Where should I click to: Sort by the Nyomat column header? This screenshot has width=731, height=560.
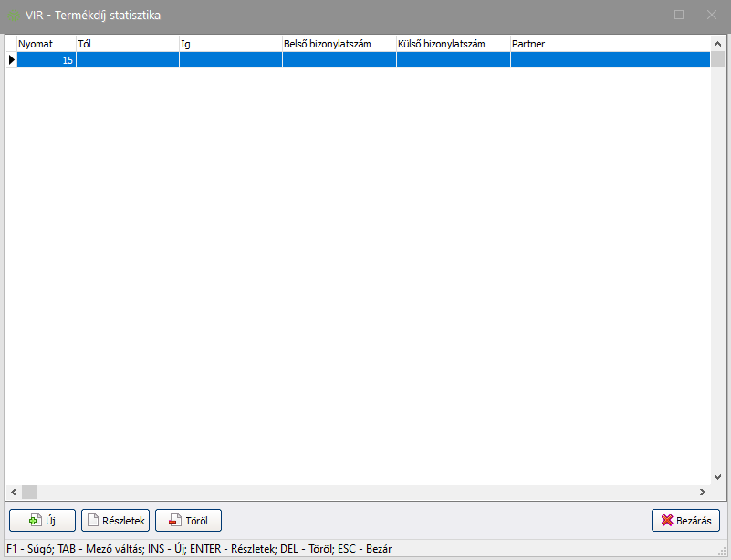(46, 43)
